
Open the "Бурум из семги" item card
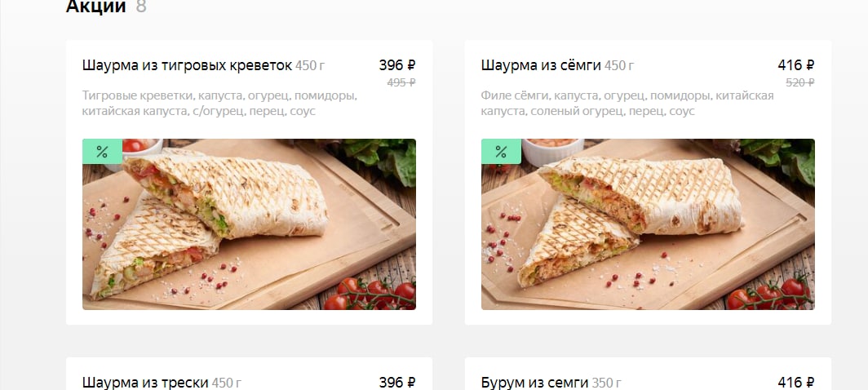point(648,374)
